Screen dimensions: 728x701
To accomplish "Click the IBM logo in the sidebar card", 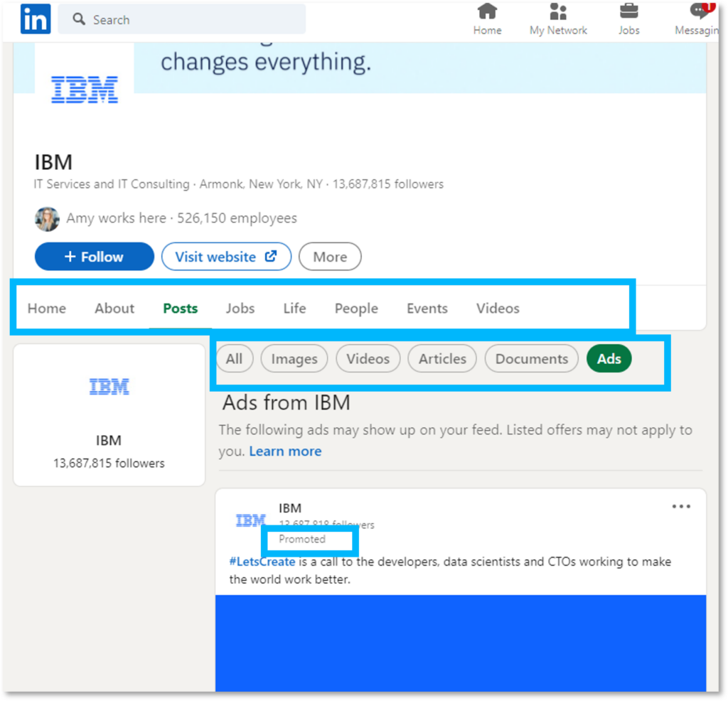I will (x=109, y=387).
